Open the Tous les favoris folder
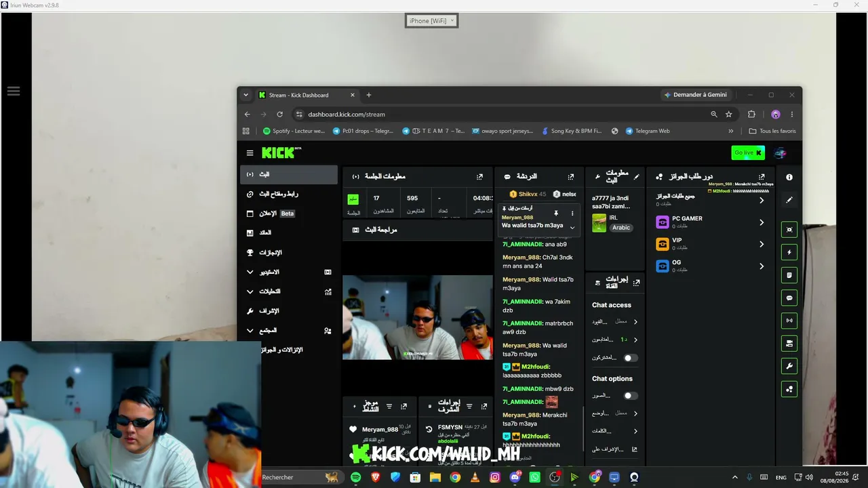The width and height of the screenshot is (868, 488). (x=772, y=131)
